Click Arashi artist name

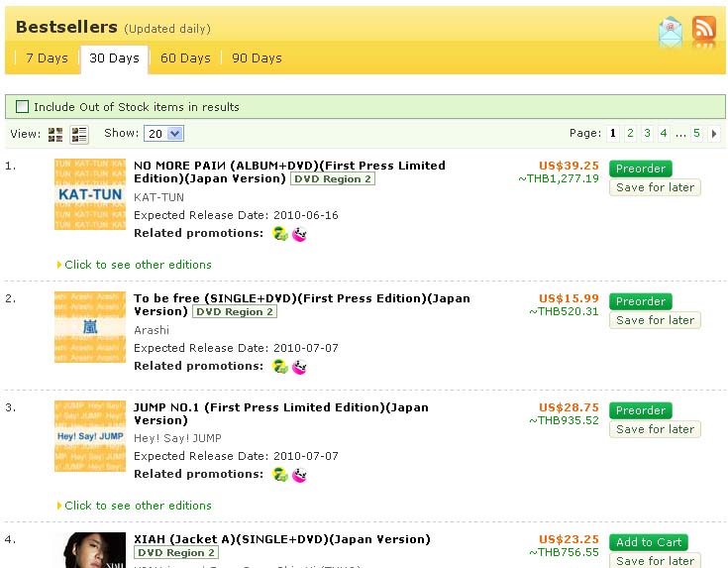(x=152, y=330)
